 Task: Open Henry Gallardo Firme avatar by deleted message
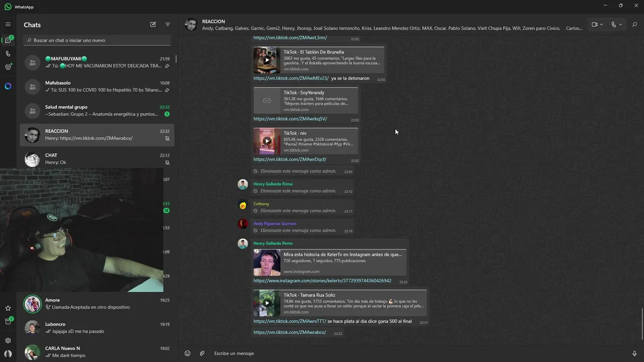pos(243,184)
